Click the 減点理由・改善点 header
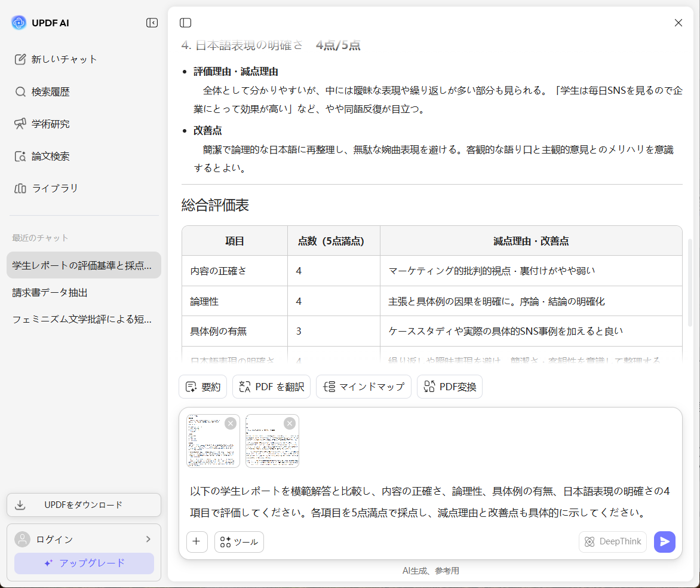The image size is (700, 588). [531, 241]
